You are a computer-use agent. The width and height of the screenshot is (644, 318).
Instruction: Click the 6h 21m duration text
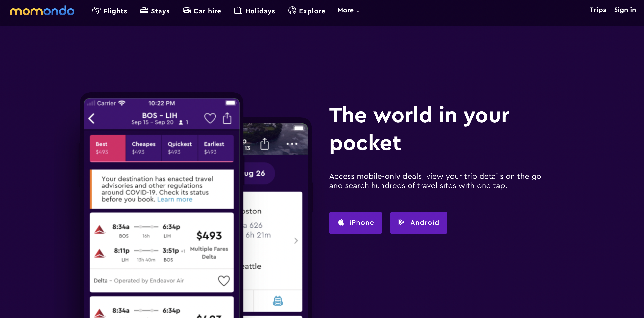click(258, 235)
